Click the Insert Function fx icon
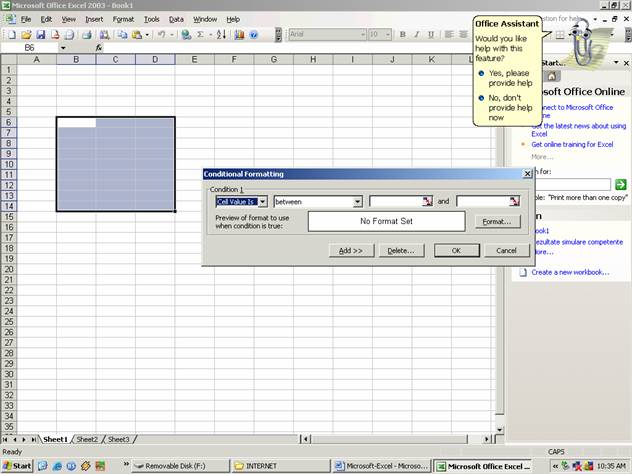The image size is (632, 474). pos(99,48)
